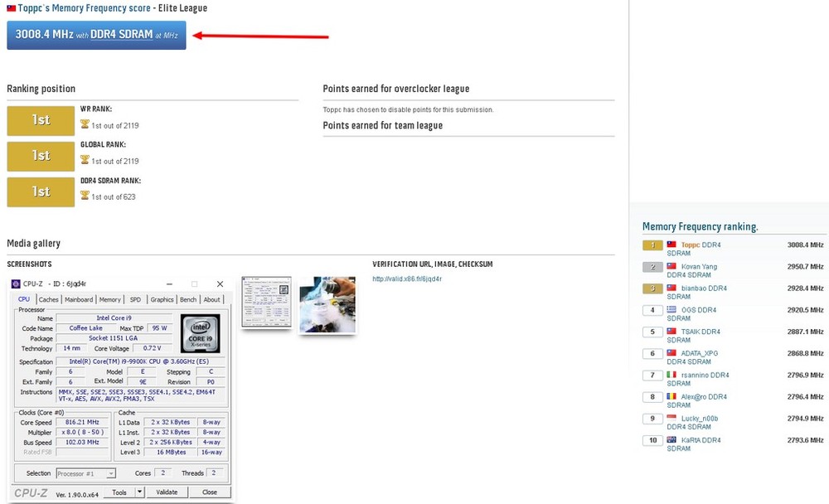Switch to the Memory tab in CPU-Z
The width and height of the screenshot is (829, 504).
(109, 299)
